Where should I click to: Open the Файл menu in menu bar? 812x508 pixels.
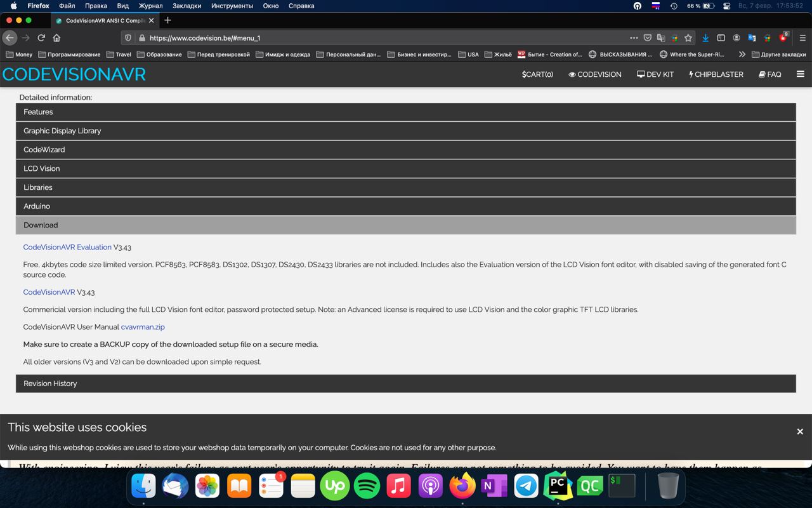pyautogui.click(x=67, y=6)
